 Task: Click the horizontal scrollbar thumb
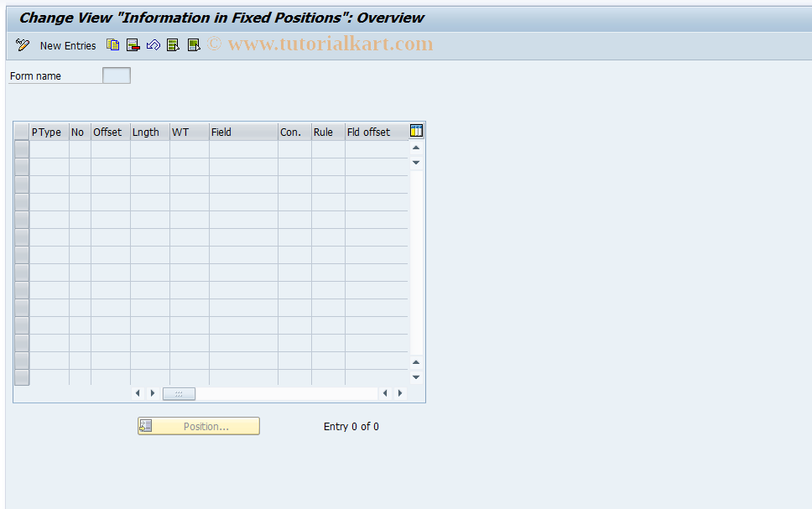(180, 393)
